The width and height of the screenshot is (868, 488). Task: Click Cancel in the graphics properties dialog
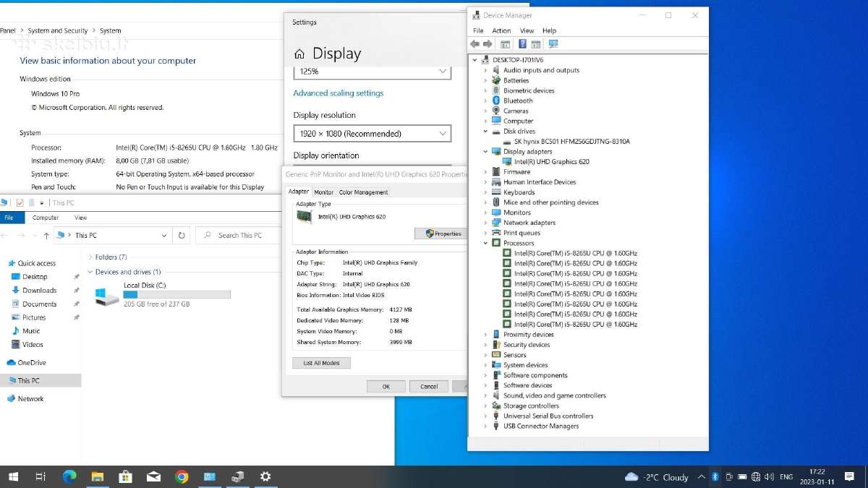coord(429,386)
